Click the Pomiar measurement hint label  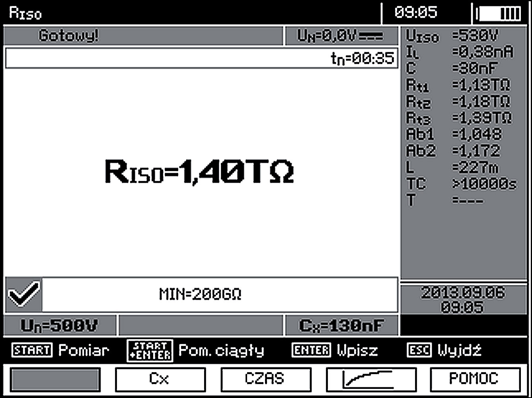tap(84, 351)
